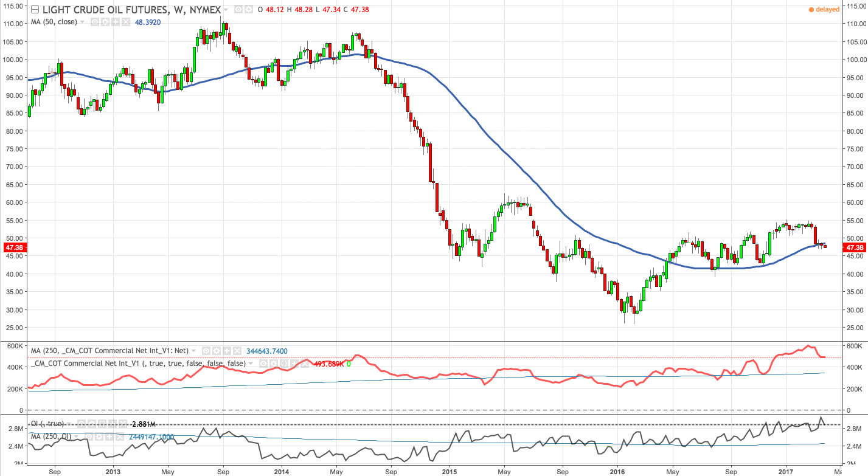Click plus icon next to MA (50, close)
This screenshot has width=868, height=476.
click(x=116, y=22)
